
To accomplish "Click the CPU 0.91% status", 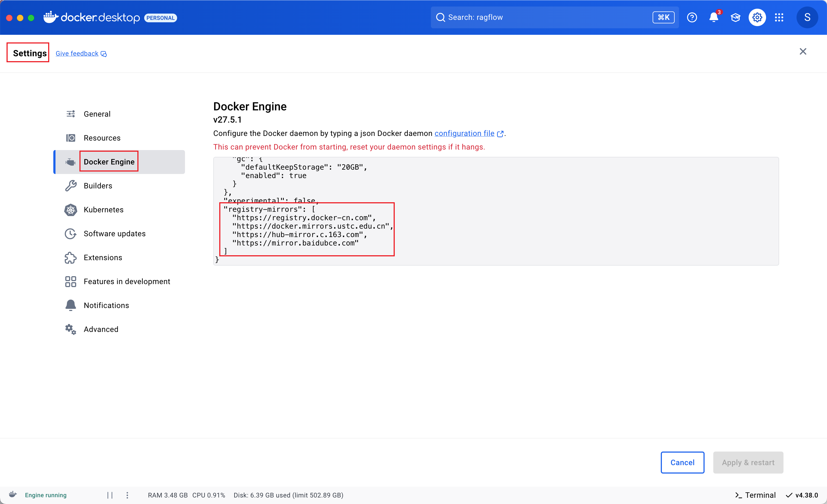I will (x=208, y=495).
